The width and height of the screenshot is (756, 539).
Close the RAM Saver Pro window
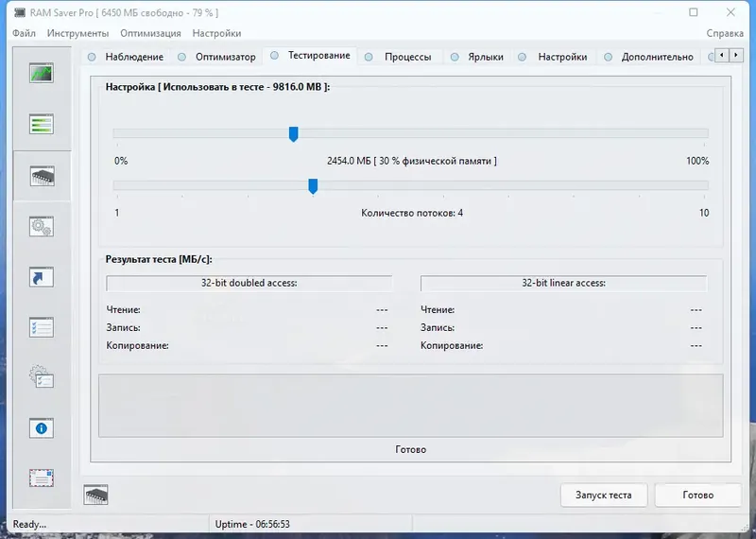coord(730,12)
